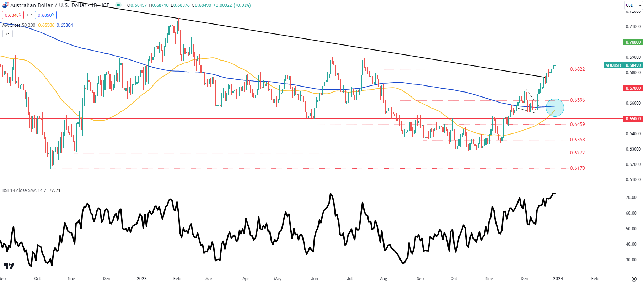Image resolution: width=644 pixels, height=283 pixels.
Task: Click the 2024 label on time axis
Action: click(558, 279)
